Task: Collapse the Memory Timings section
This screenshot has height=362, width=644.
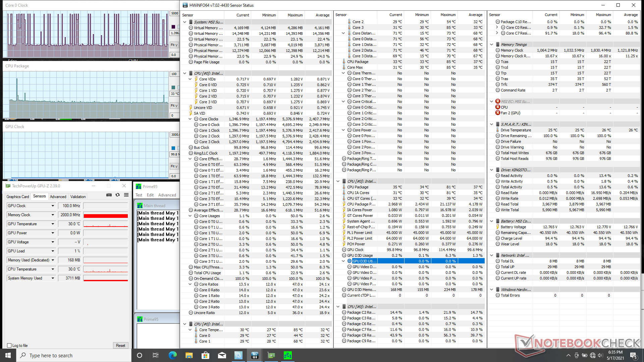Action: click(x=491, y=45)
